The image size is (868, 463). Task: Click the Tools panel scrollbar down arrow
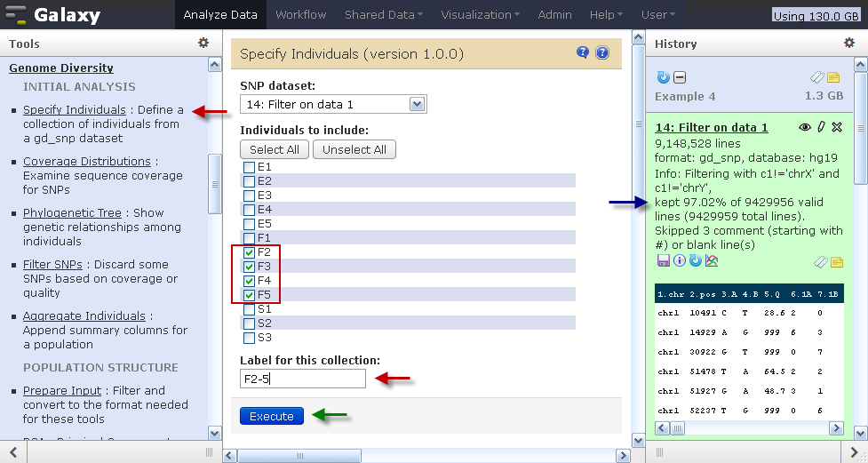click(215, 433)
